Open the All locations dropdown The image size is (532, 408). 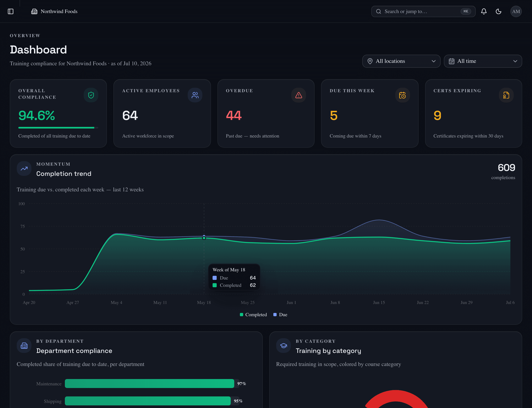coord(401,61)
